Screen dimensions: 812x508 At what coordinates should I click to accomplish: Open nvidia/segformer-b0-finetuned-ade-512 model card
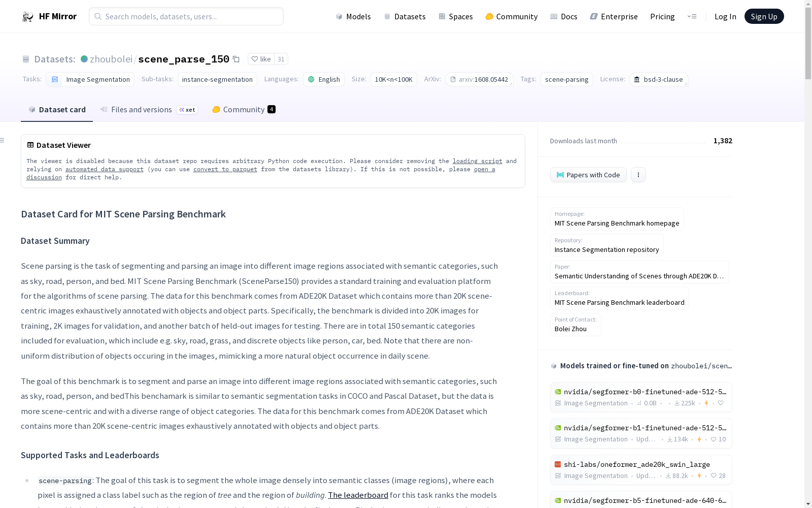[641, 397]
